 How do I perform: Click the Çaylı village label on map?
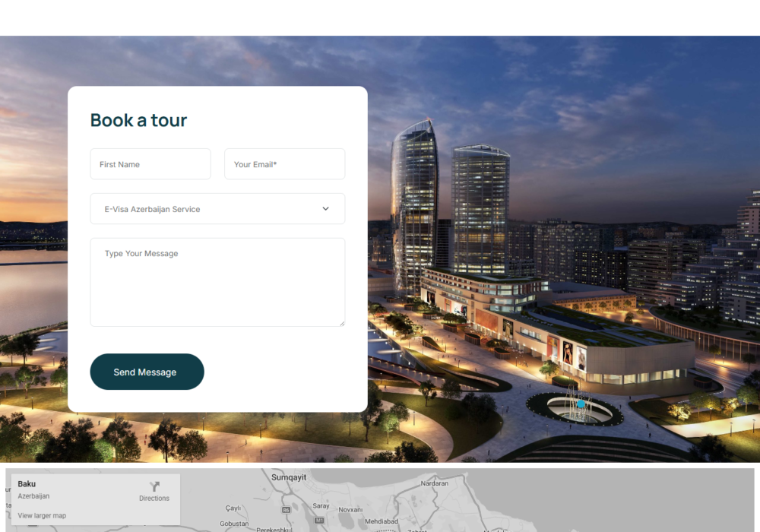[233, 508]
